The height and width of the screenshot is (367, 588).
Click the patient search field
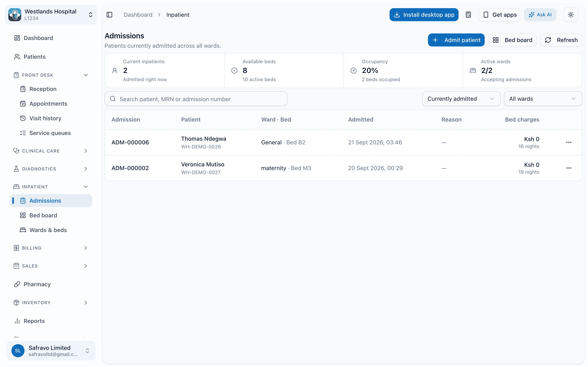[x=196, y=99]
